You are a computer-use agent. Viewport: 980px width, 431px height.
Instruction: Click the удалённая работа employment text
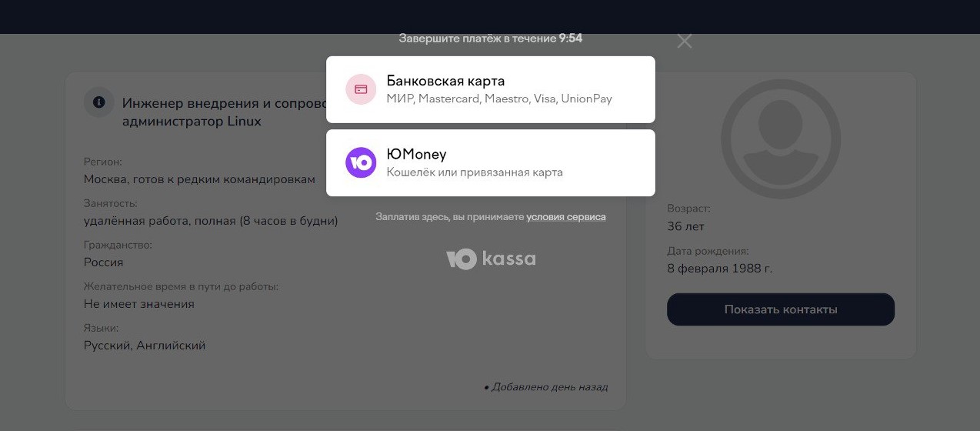(211, 221)
